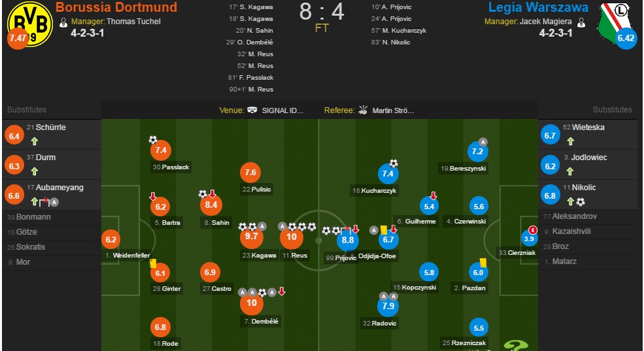Click the goal ball icon above Passlack
The image size is (644, 351).
[x=153, y=140]
